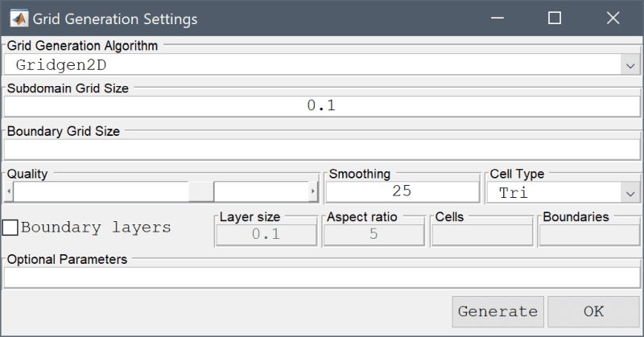Select the Subdomain Grid Size field
Screen dimensions: 644x337
(x=321, y=106)
